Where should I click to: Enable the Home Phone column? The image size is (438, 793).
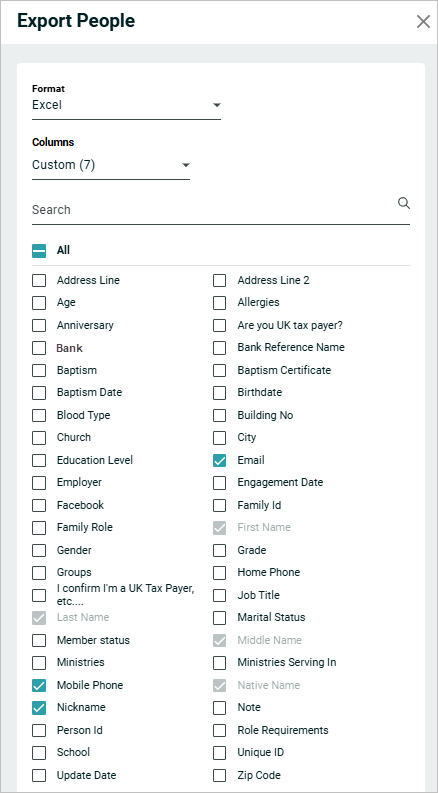(220, 572)
